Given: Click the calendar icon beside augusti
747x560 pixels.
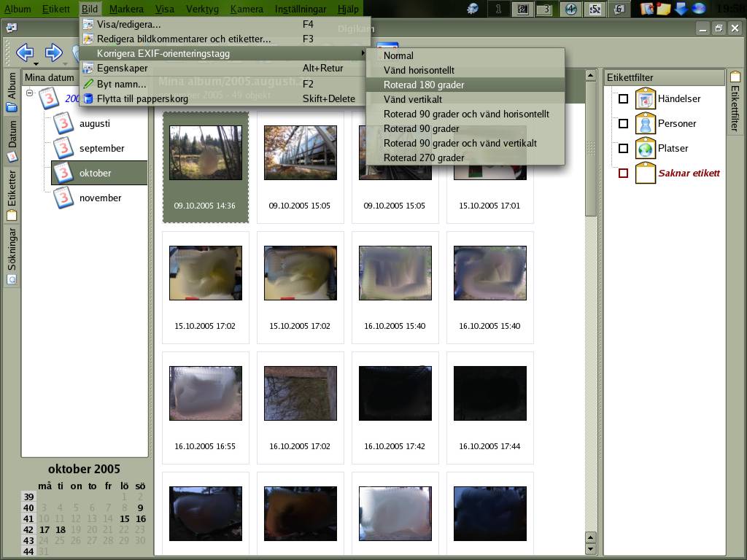Looking at the screenshot, I should click(64, 124).
